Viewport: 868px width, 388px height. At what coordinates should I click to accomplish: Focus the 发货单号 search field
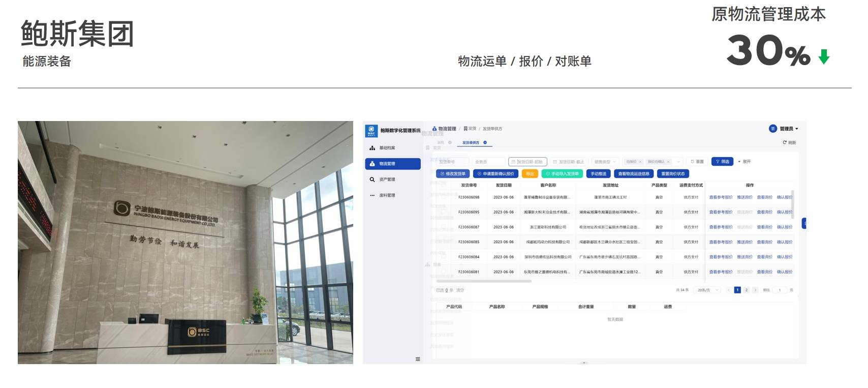[452, 162]
